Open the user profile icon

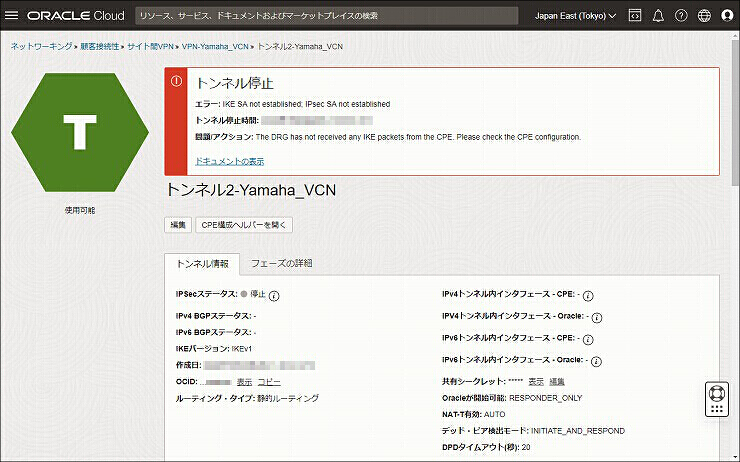pyautogui.click(x=727, y=16)
